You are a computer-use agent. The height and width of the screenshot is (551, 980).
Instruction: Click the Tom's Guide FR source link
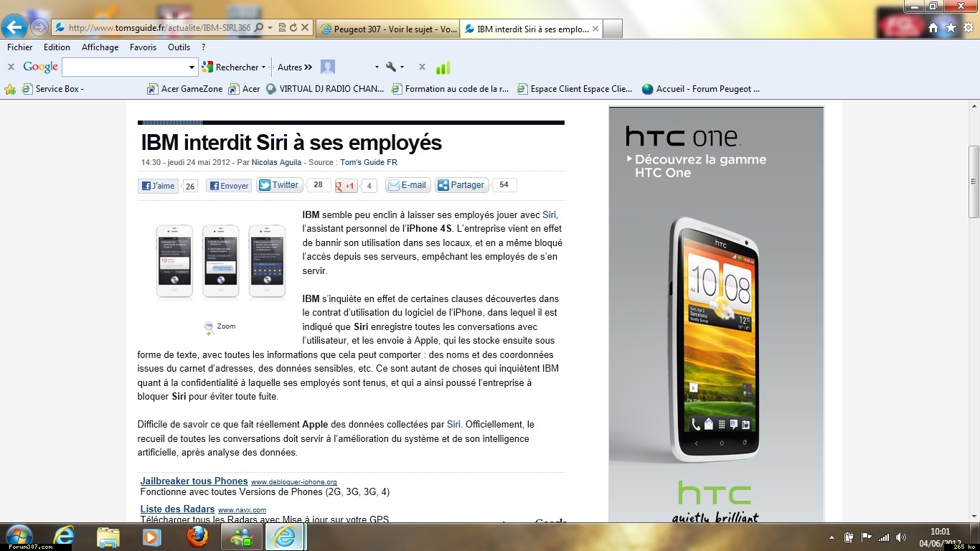point(369,163)
